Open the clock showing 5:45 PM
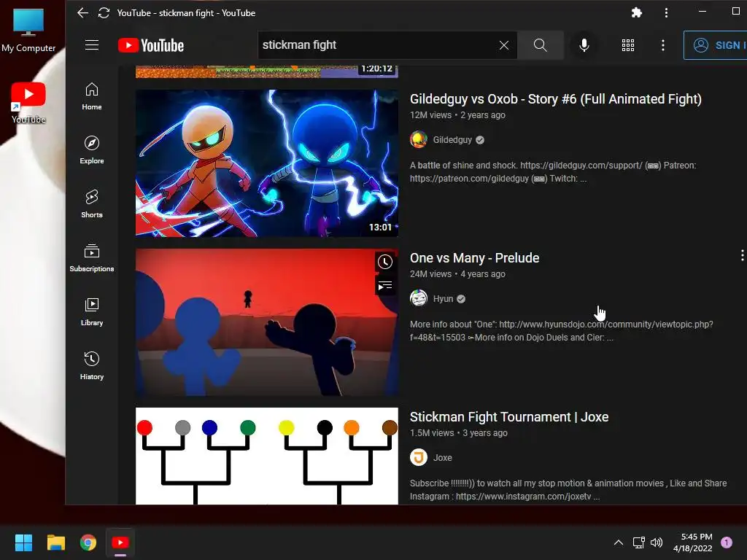747x560 pixels. [x=693, y=542]
